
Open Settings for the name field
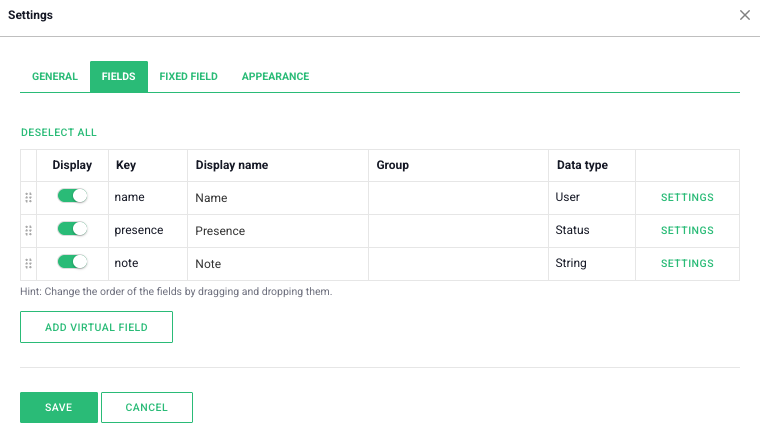click(687, 198)
